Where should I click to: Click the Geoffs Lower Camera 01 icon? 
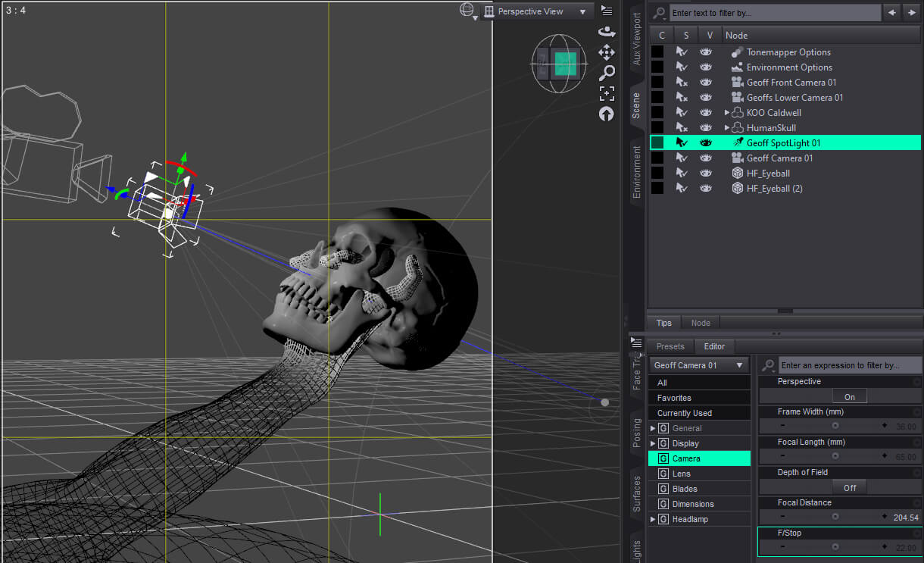tap(737, 98)
